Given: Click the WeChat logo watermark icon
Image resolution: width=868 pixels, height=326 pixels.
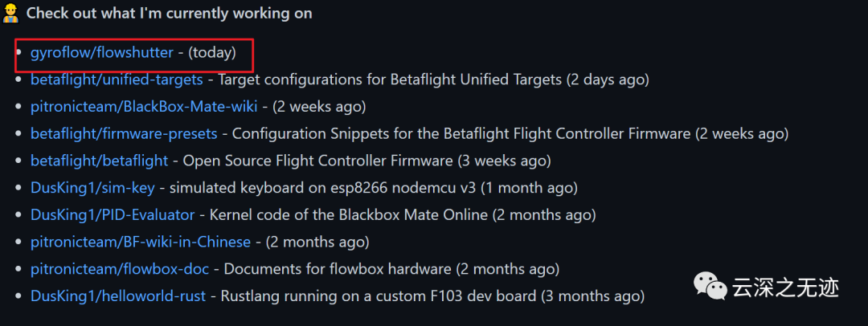Looking at the screenshot, I should pyautogui.click(x=710, y=287).
